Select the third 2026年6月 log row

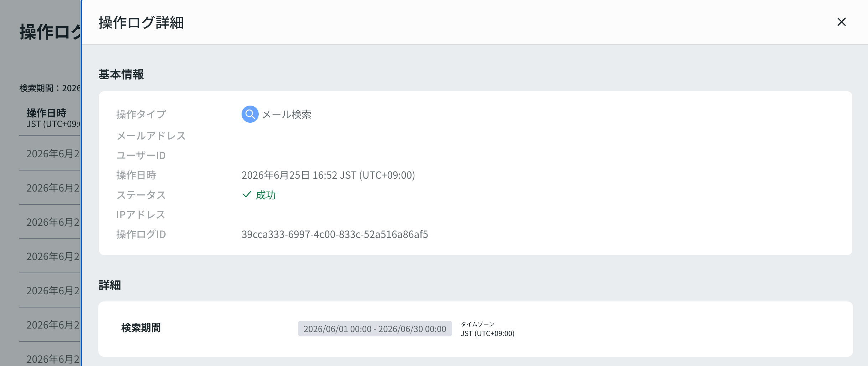point(50,222)
